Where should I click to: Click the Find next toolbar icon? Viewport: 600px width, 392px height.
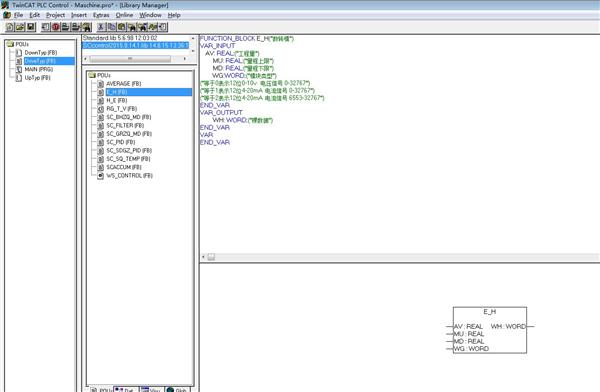coord(142,27)
